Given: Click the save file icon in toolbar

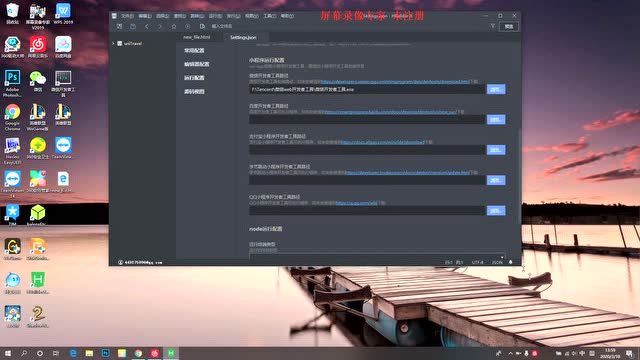Looking at the screenshot, I should 133,26.
